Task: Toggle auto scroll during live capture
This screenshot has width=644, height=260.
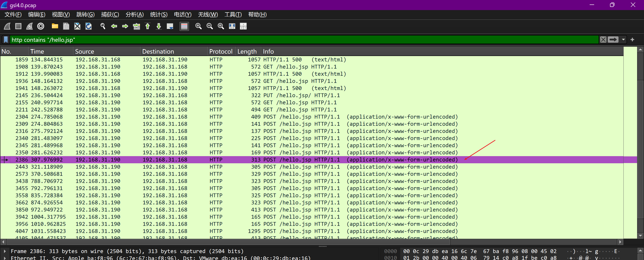Action: pos(170,26)
